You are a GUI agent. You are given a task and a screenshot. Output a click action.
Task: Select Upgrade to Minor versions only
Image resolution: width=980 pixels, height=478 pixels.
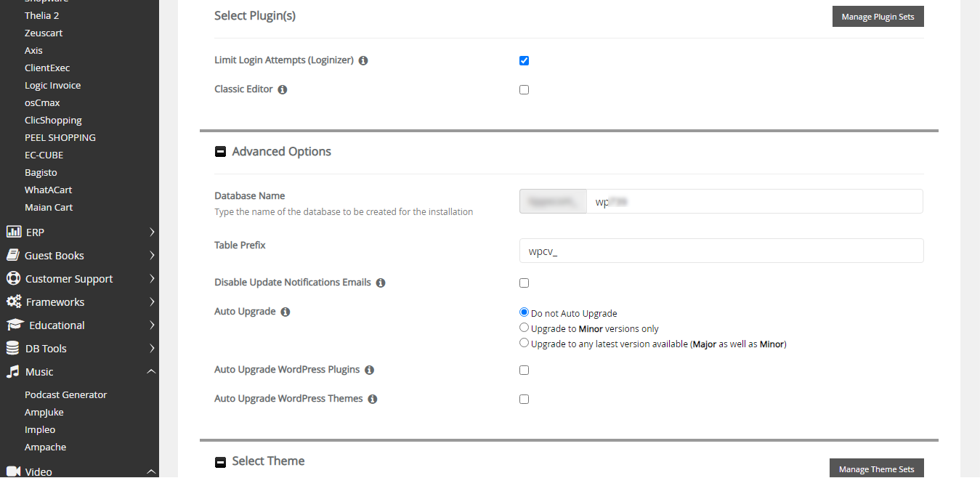(x=525, y=328)
